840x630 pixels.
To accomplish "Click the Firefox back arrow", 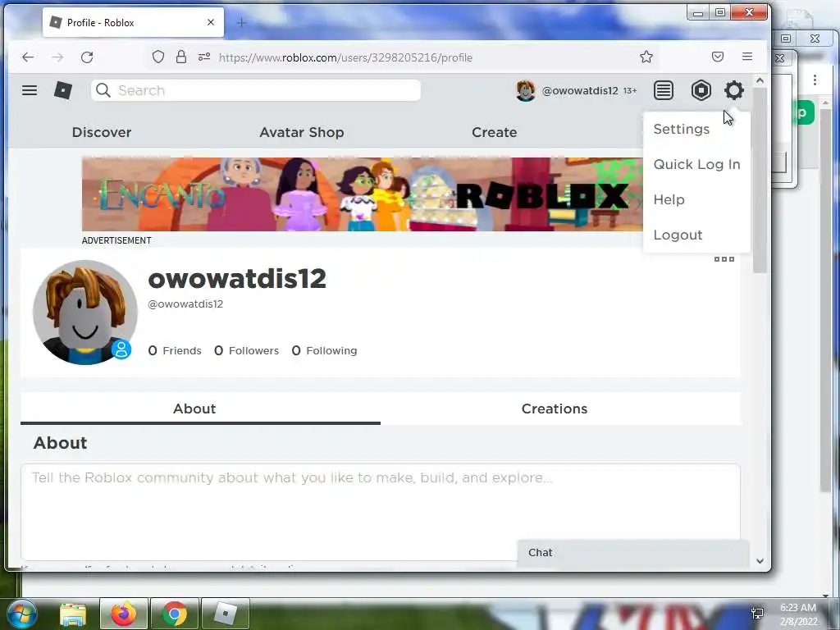I will (x=28, y=57).
